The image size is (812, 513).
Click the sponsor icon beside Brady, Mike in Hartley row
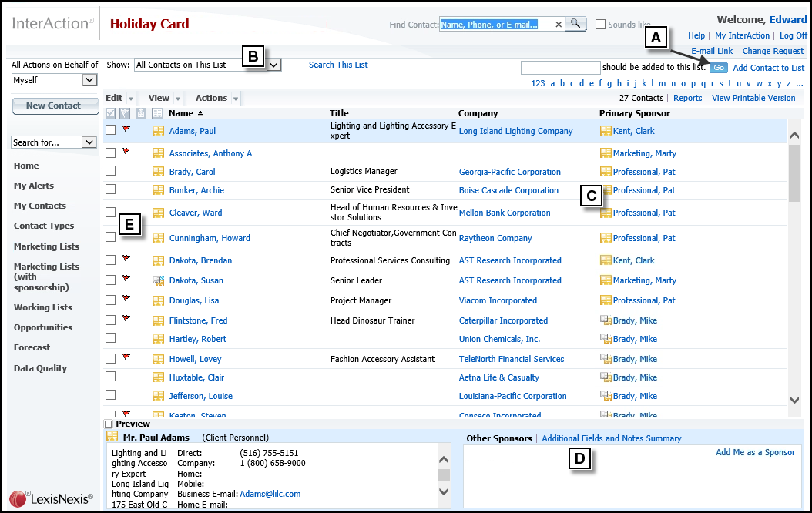point(606,339)
